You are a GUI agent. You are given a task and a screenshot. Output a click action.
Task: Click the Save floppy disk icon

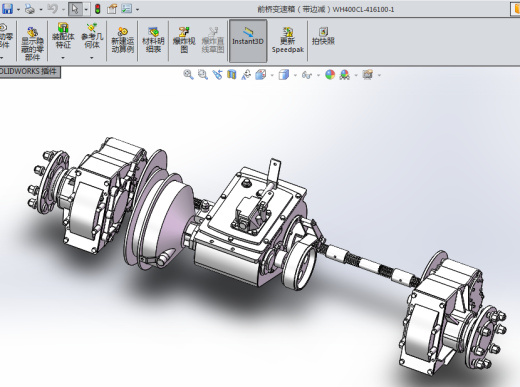pos(7,9)
